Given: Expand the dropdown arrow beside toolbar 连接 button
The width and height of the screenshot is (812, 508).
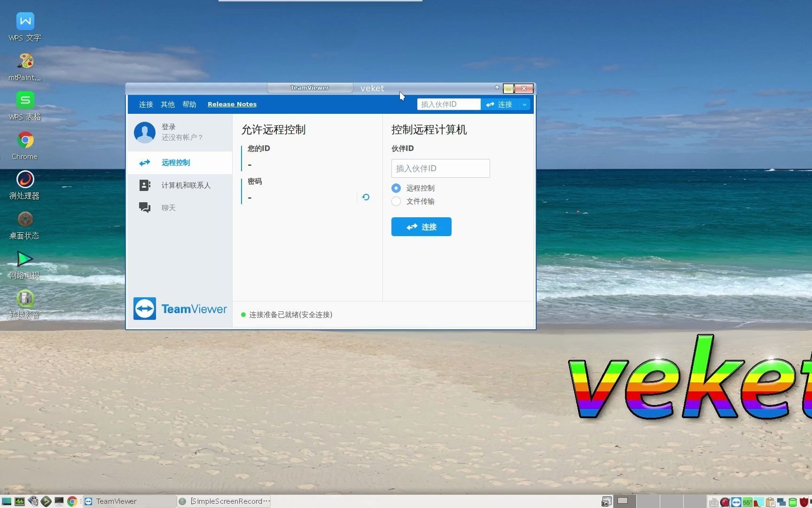Looking at the screenshot, I should point(524,104).
